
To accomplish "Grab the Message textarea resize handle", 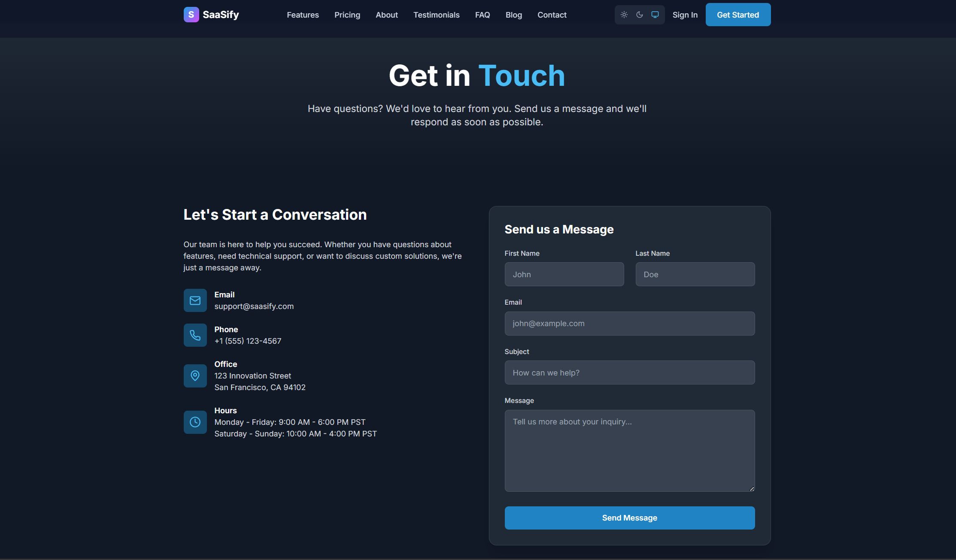I will [x=752, y=489].
